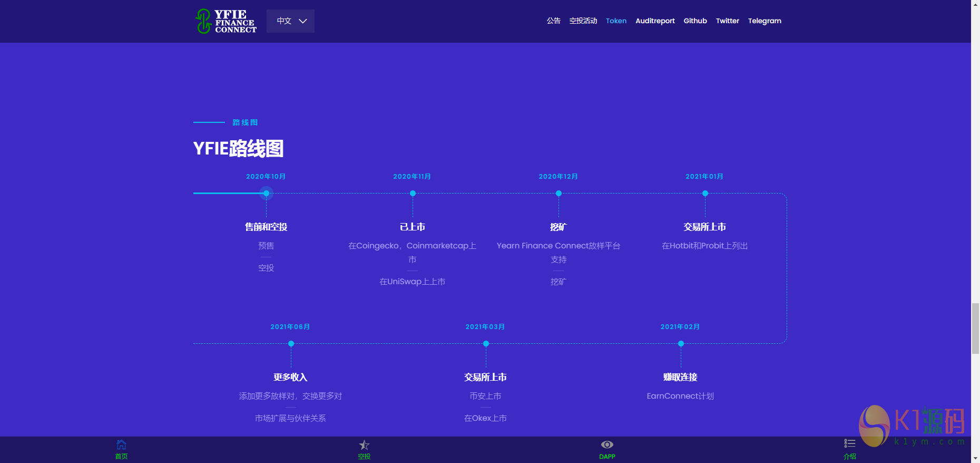This screenshot has width=980, height=463.
Task: Select the 2020年11月 timeline marker dot
Action: pyautogui.click(x=413, y=194)
